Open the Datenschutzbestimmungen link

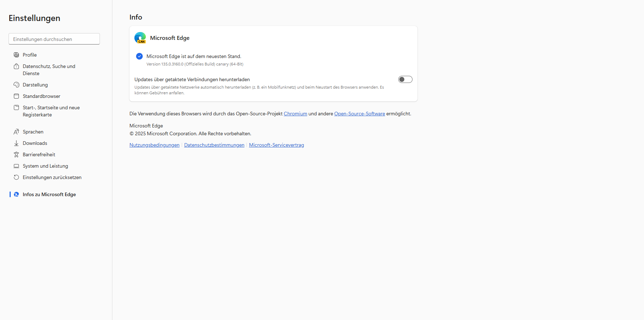coord(214,145)
